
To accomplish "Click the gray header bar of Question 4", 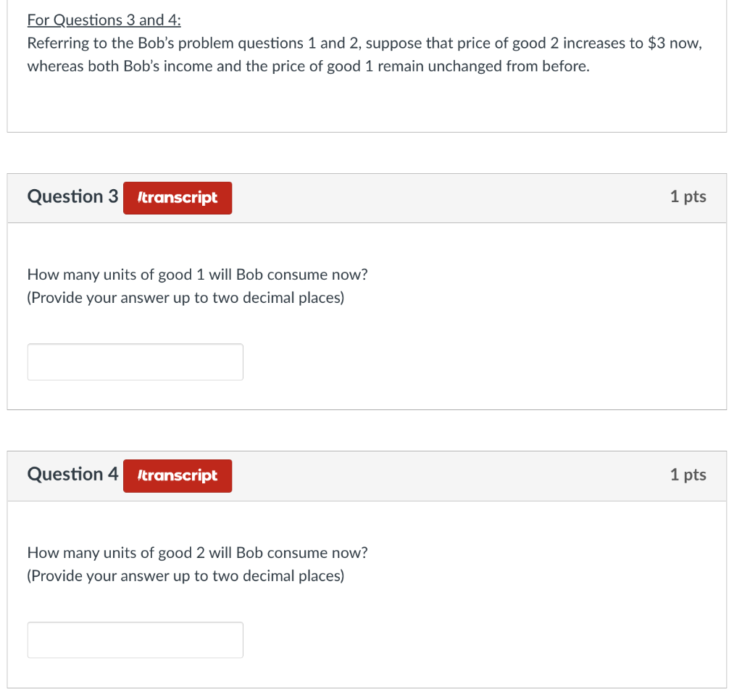I will coord(435,475).
